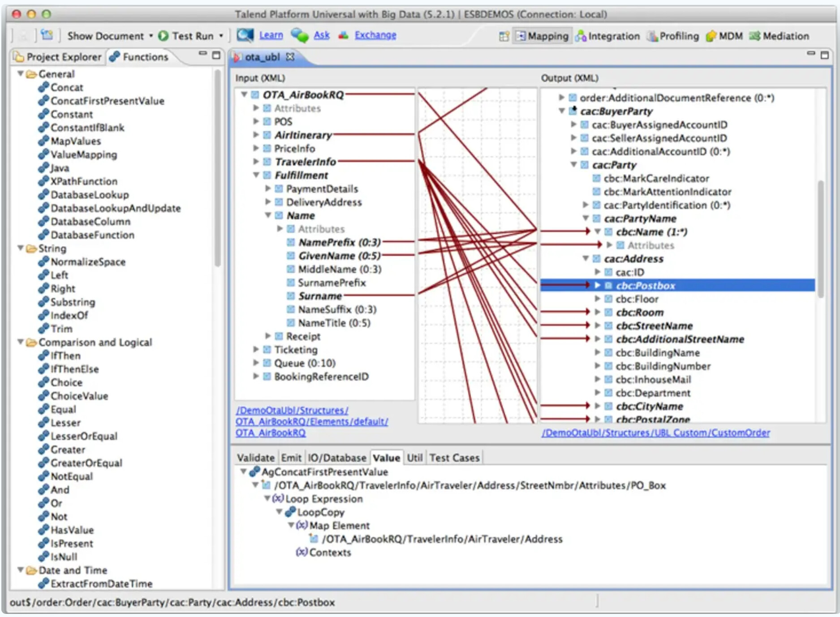Collapse the Fulfillment node
This screenshot has height=617, width=840.
pyautogui.click(x=256, y=175)
